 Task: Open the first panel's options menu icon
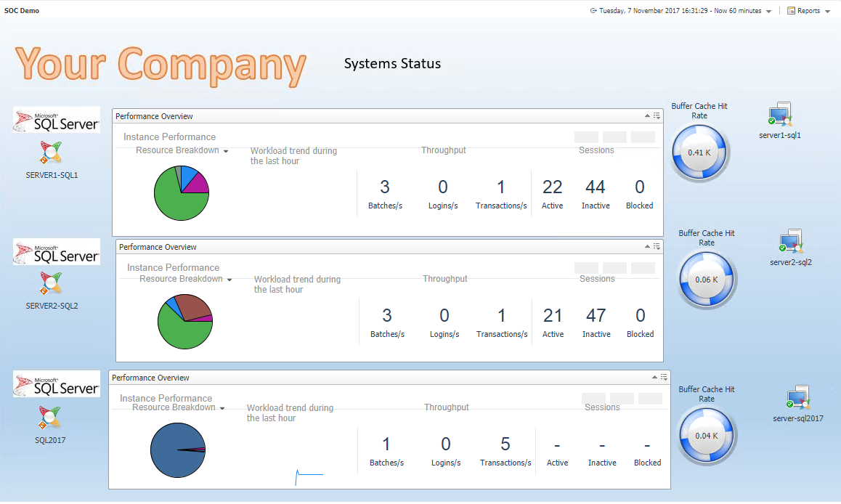tap(657, 116)
